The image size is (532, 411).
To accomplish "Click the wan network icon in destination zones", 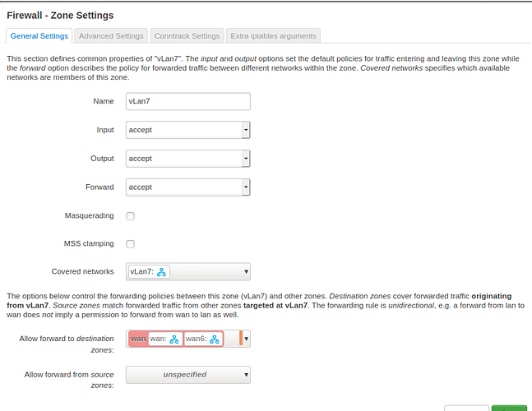I will coord(174,339).
